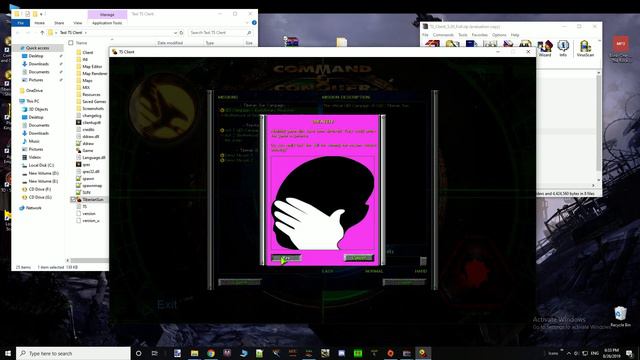The image size is (640, 360).
Task: Toggle the select-all checkbox beside Name column
Action: tap(71, 43)
